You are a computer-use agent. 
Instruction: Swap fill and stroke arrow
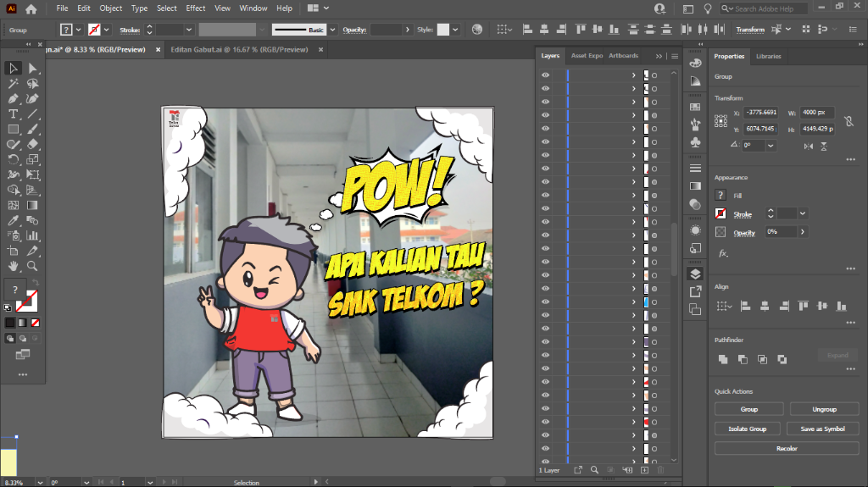[35, 283]
